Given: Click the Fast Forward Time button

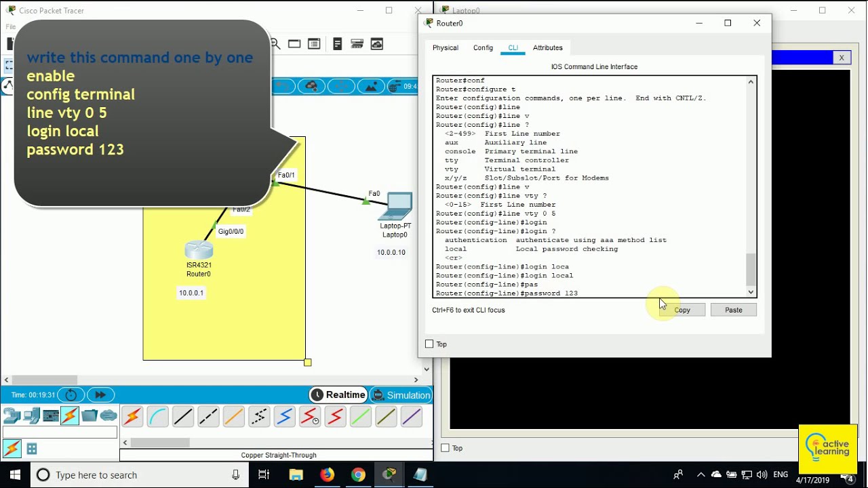Looking at the screenshot, I should (100, 395).
